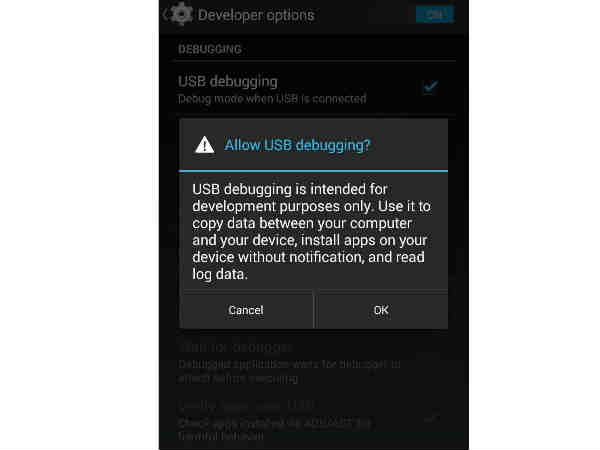600x450 pixels.
Task: Click the 'Allow USB debugging?' dialog title
Action: (x=297, y=145)
